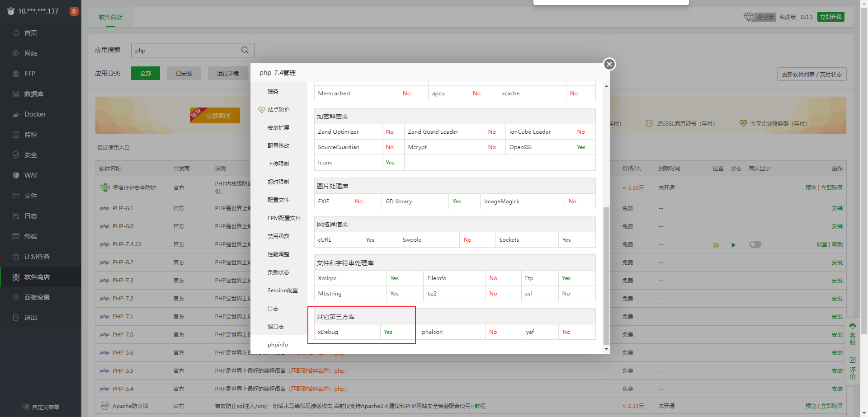This screenshot has height=417, width=868.
Task: Select 配置文件 in the dialog menu
Action: (x=278, y=200)
